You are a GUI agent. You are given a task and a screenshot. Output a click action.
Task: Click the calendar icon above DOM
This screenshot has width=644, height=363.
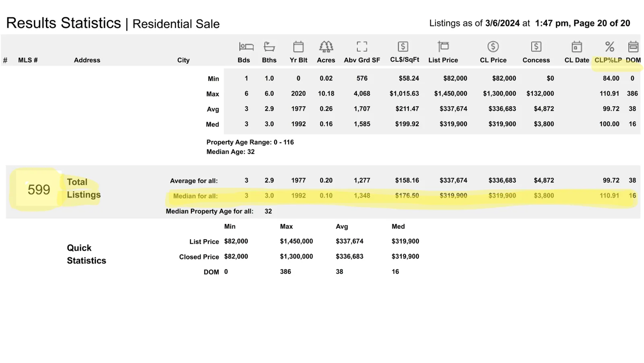coord(633,47)
